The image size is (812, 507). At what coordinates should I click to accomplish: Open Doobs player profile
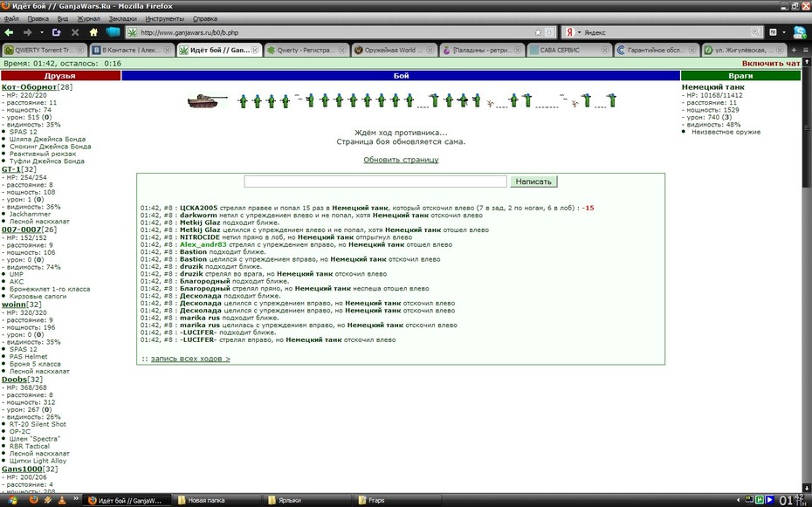pos(14,380)
